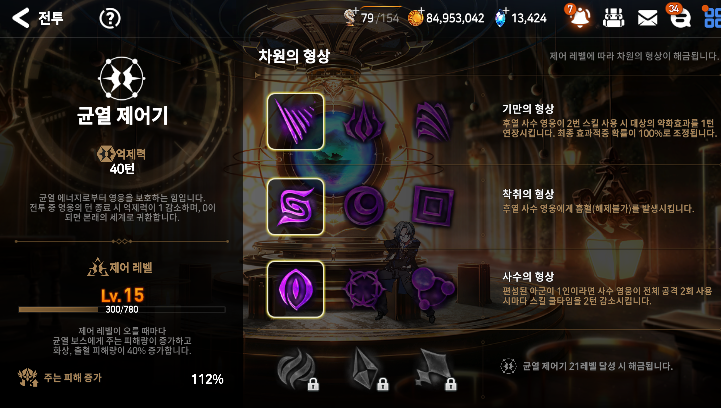Pick the purple eye-shaped form icon
Screen dimensions: 721x408
pyautogui.click(x=295, y=289)
